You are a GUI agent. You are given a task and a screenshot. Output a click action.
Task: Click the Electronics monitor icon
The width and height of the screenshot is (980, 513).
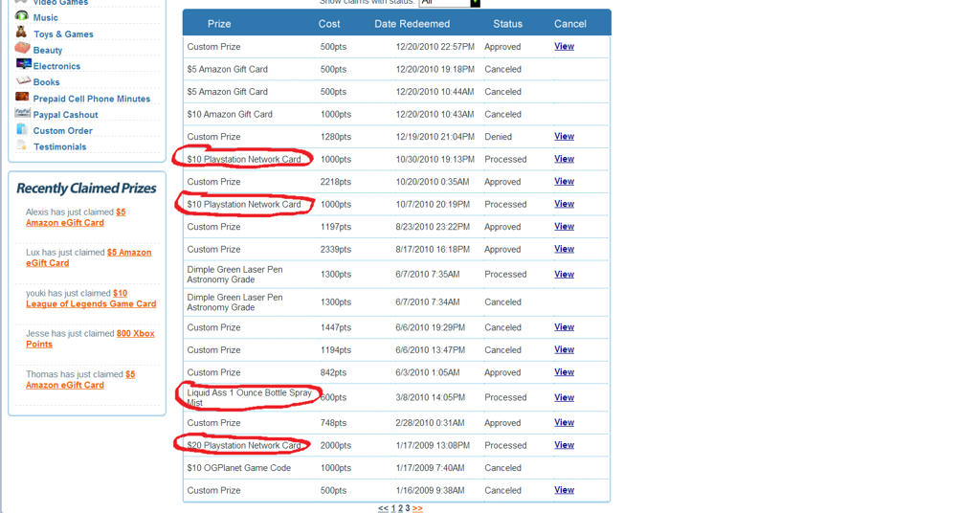23,65
